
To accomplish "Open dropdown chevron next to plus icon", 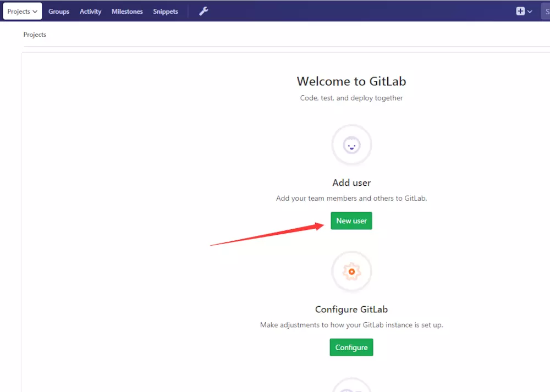I will (x=530, y=12).
